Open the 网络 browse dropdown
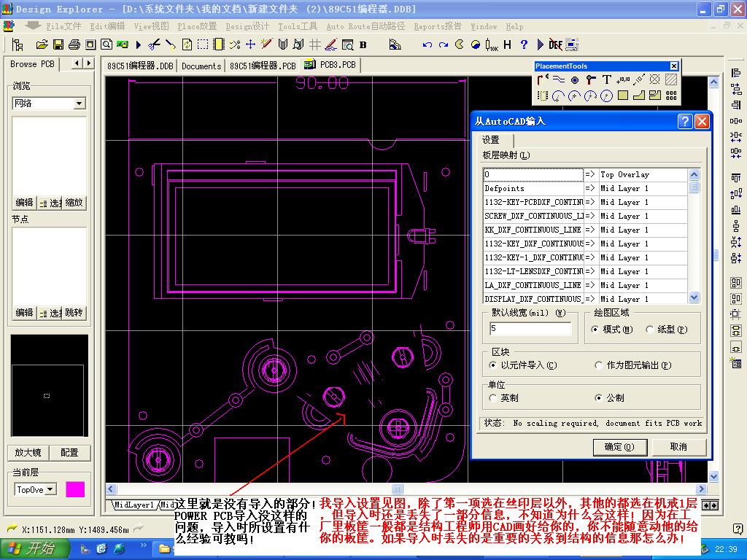The width and height of the screenshot is (747, 560). click(80, 104)
